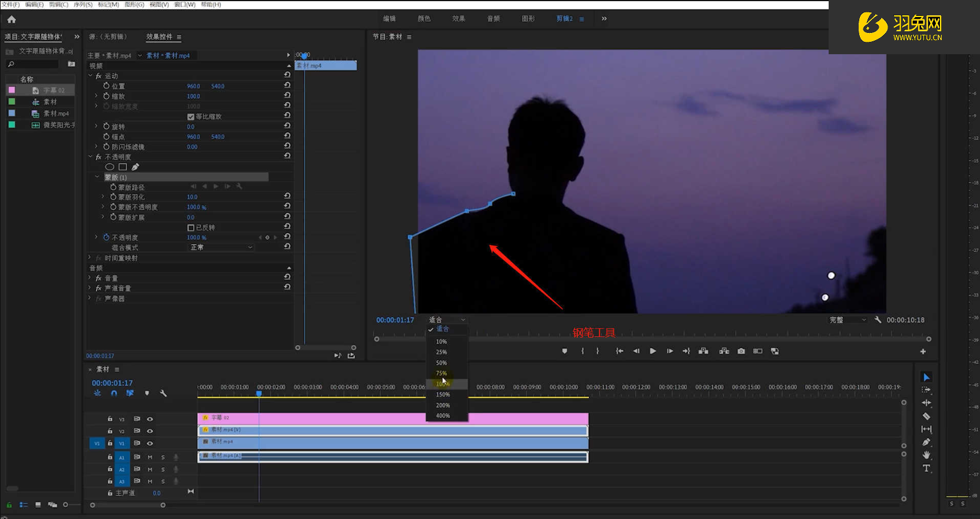The height and width of the screenshot is (519, 980).
Task: Select the Type tool
Action: pyautogui.click(x=926, y=468)
